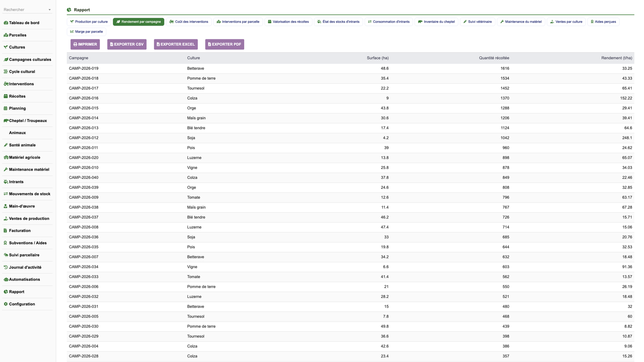
Task: Click the CAMP-2026-016 campaign cell
Action: click(x=84, y=98)
